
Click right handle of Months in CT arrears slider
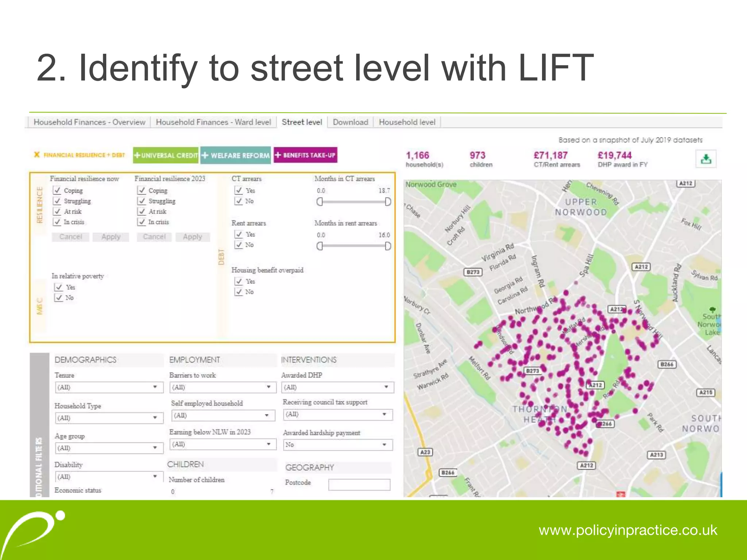point(388,202)
